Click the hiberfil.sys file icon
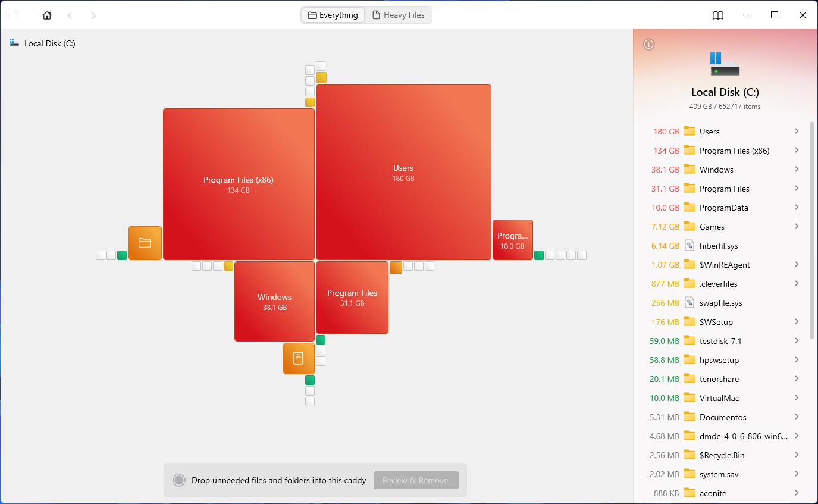Image resolution: width=818 pixels, height=504 pixels. click(689, 246)
